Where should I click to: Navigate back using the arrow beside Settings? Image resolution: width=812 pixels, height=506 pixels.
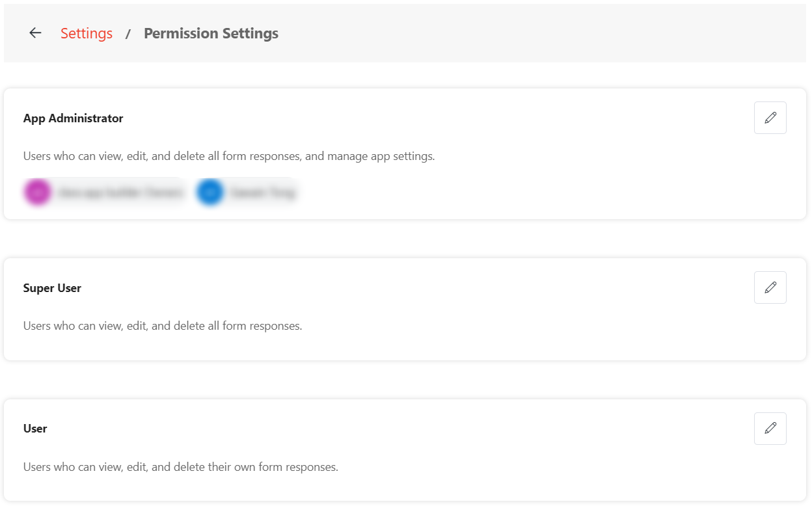pyautogui.click(x=34, y=33)
